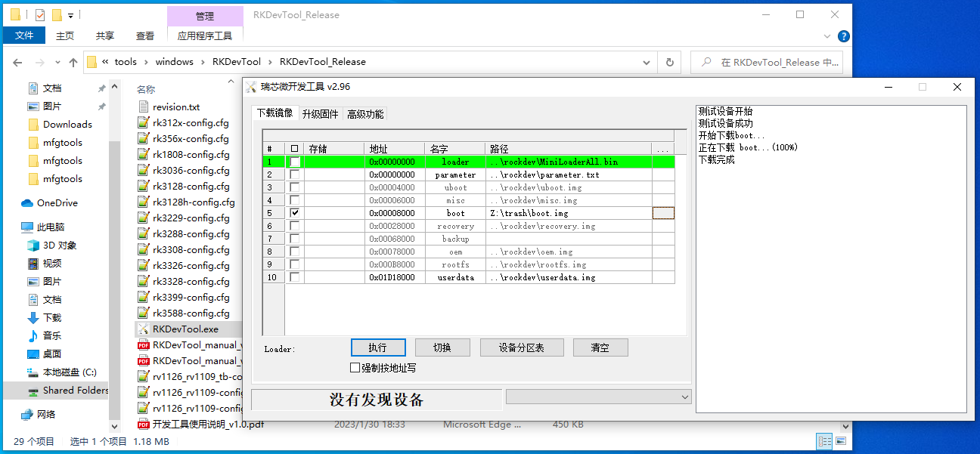The width and height of the screenshot is (980, 454).
Task: Expand the address bar history dropdown
Action: 644,63
